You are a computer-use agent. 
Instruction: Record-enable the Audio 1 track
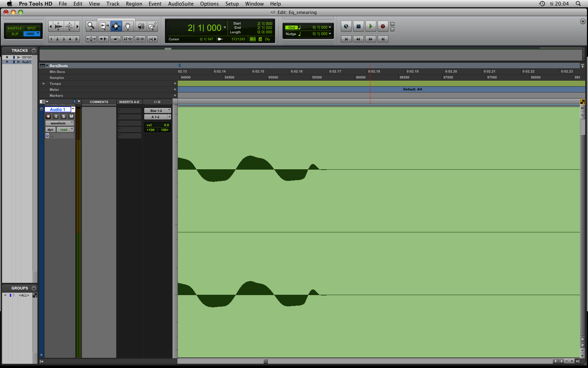(x=48, y=116)
